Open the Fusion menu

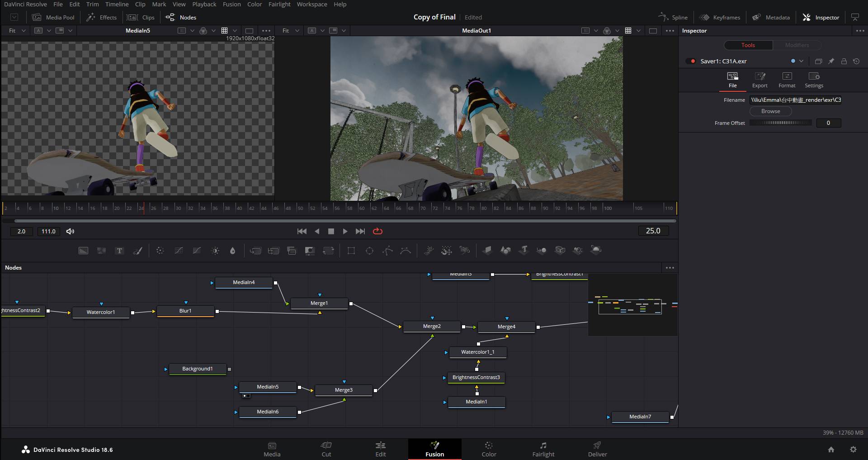click(x=231, y=4)
